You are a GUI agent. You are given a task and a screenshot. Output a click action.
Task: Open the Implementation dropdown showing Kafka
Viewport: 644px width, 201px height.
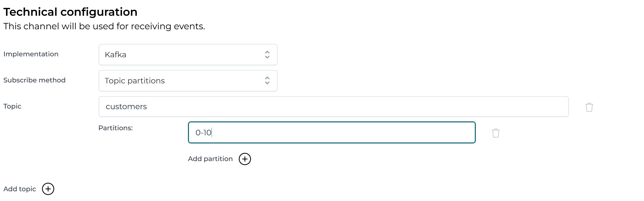pyautogui.click(x=188, y=54)
